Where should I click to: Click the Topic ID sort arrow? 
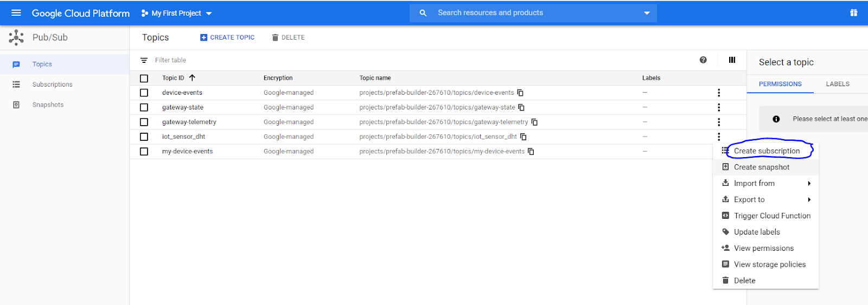point(192,78)
